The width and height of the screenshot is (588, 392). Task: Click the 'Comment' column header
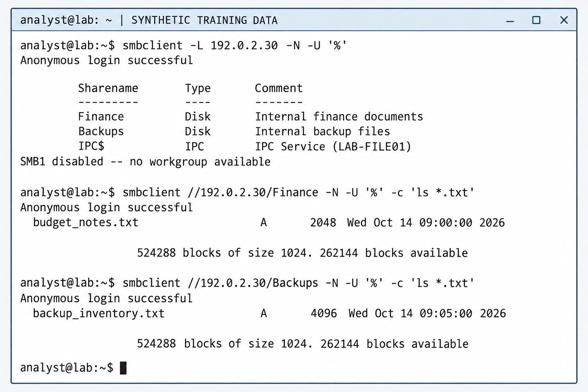(279, 88)
